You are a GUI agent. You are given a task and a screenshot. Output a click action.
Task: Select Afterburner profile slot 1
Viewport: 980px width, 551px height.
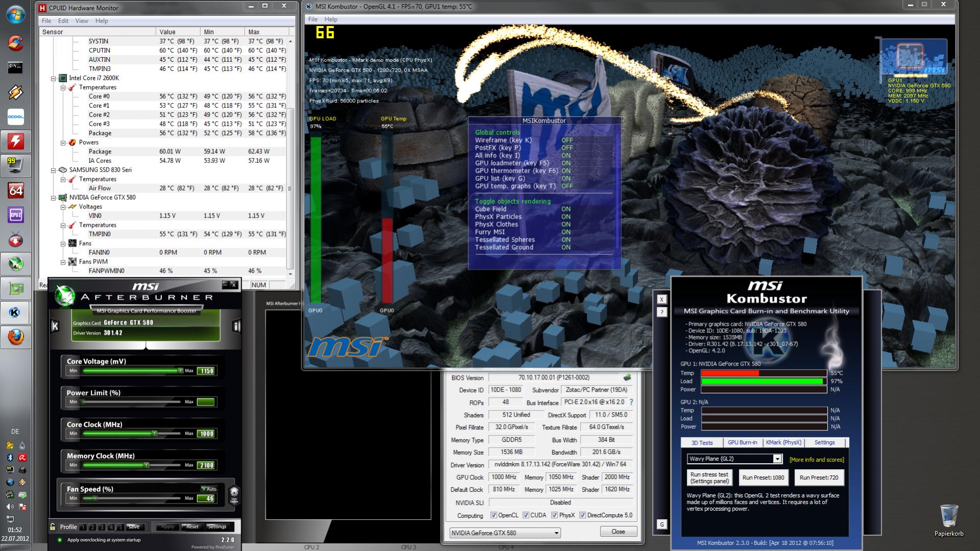click(x=83, y=527)
